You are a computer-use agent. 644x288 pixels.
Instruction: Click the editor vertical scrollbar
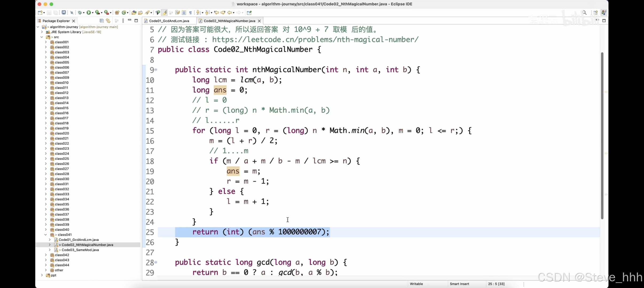pos(602,135)
